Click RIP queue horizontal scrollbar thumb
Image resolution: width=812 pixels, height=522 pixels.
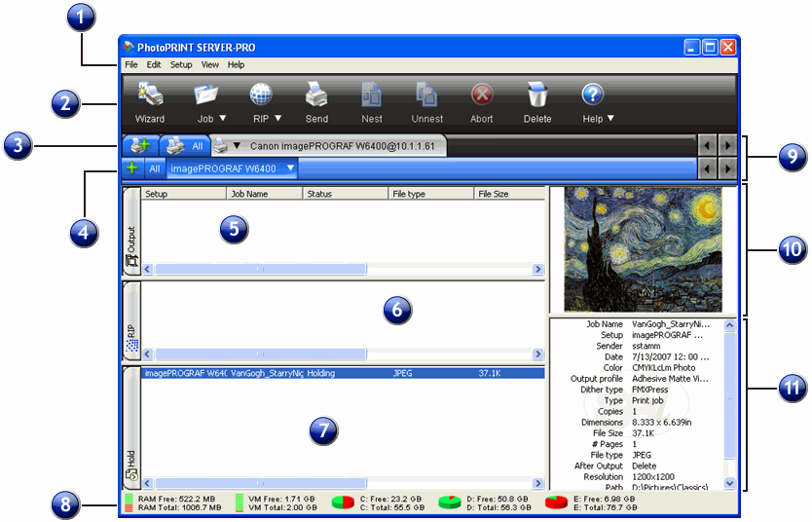pos(261,354)
